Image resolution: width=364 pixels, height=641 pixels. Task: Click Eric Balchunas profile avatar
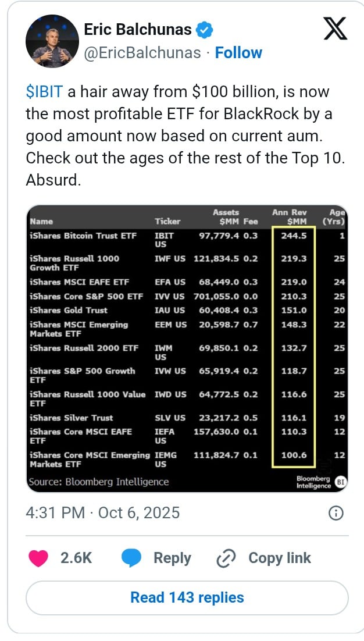click(52, 41)
